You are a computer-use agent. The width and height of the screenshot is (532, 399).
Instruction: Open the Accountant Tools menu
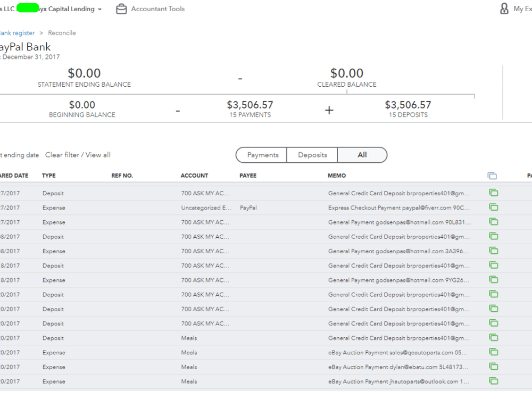158,9
